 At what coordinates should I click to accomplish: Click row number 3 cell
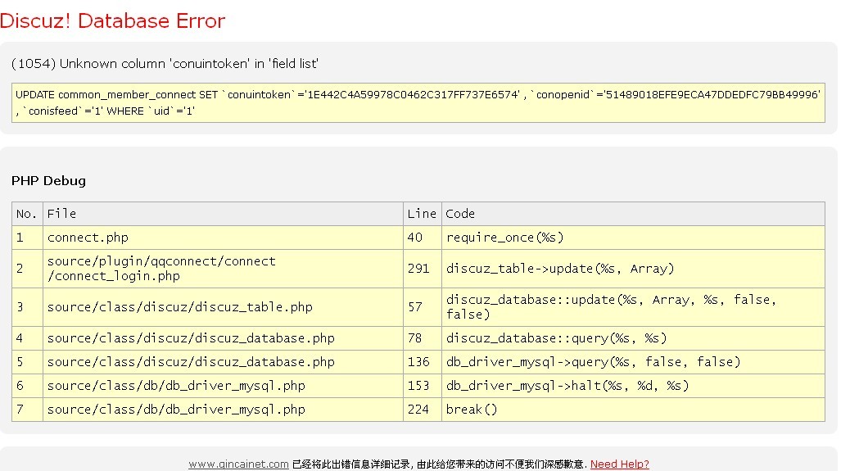[x=27, y=307]
